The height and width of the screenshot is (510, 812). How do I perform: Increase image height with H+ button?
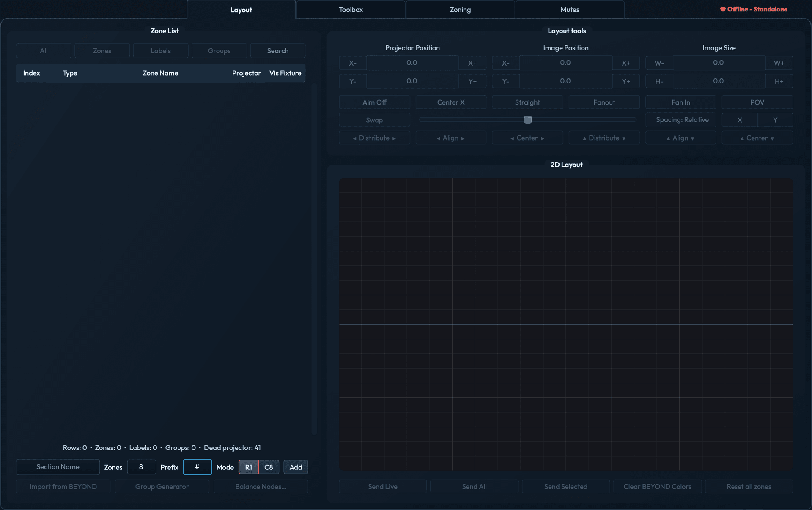pos(779,81)
